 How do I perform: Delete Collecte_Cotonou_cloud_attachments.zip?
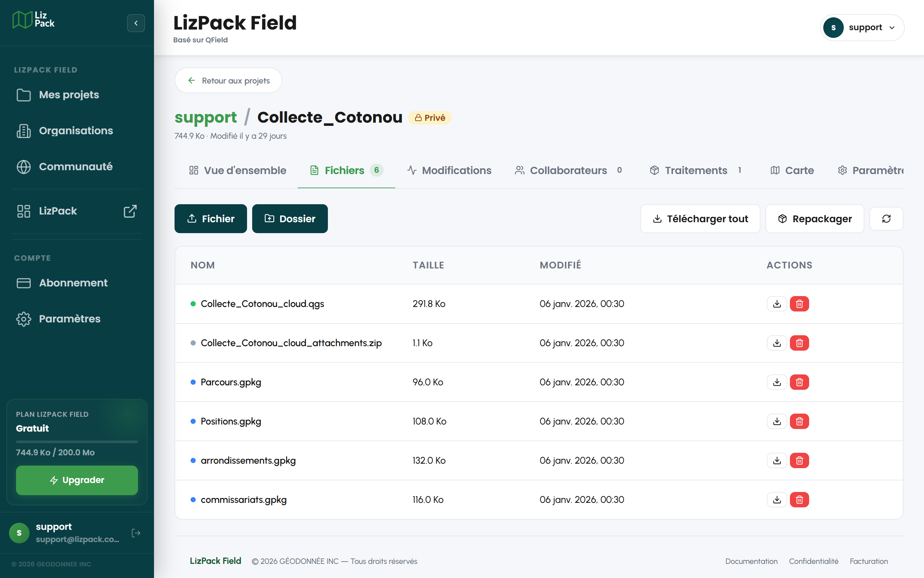[800, 343]
